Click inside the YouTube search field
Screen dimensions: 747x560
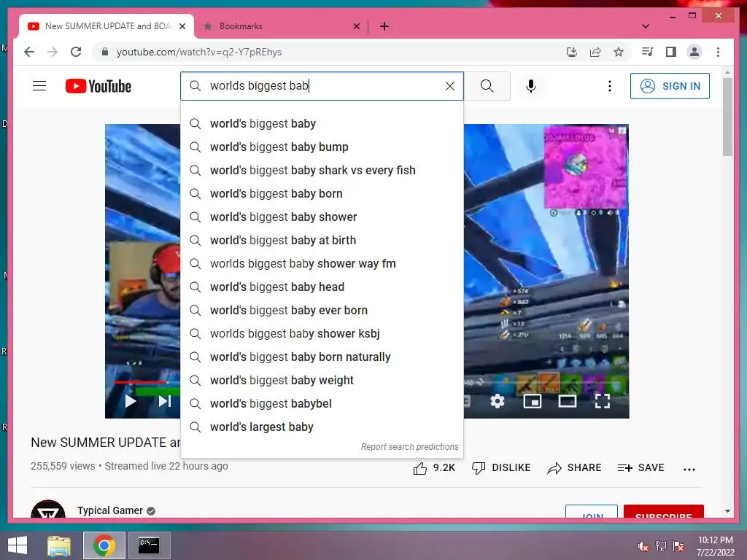(x=322, y=86)
